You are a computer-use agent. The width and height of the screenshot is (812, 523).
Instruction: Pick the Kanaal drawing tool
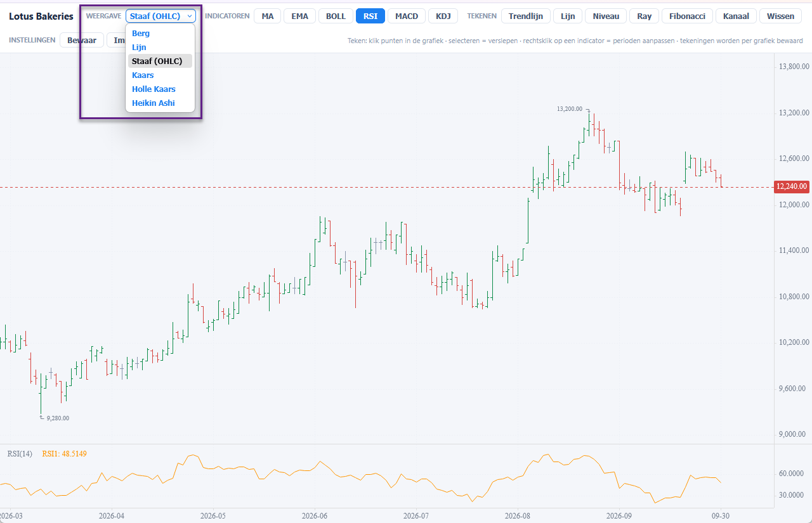736,16
